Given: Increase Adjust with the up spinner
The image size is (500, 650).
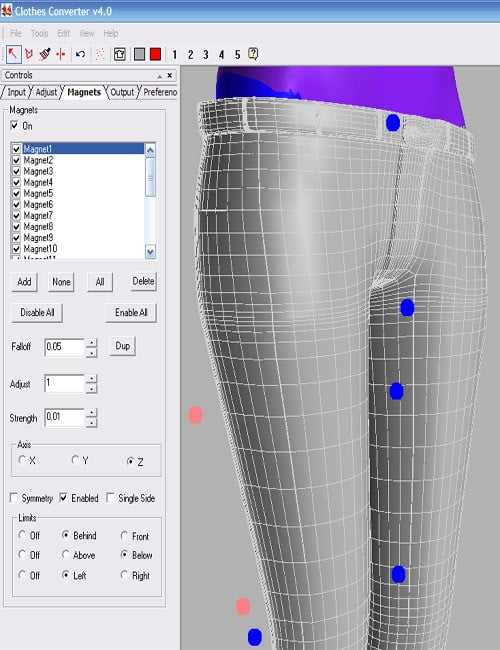Looking at the screenshot, I should [x=91, y=378].
